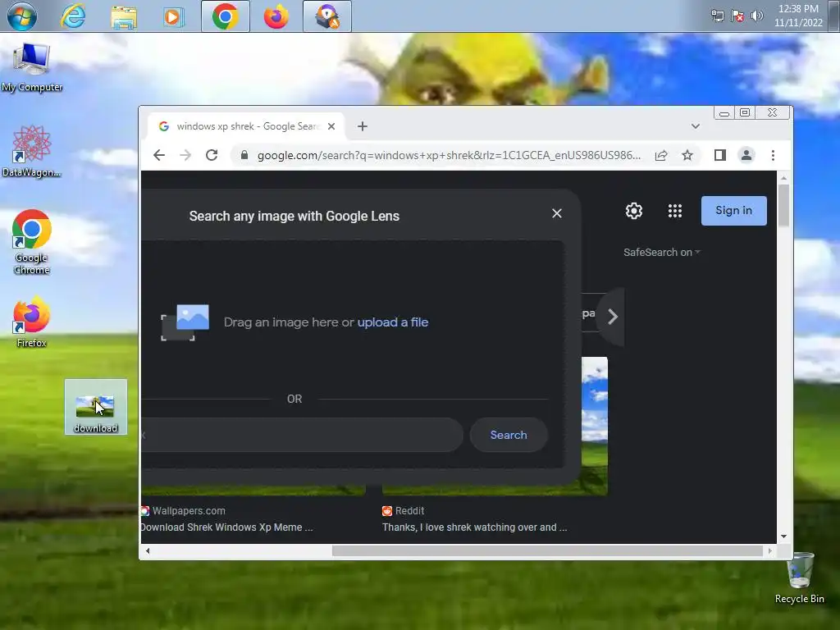View site information padlock icon
This screenshot has height=630, width=840.
(x=244, y=155)
